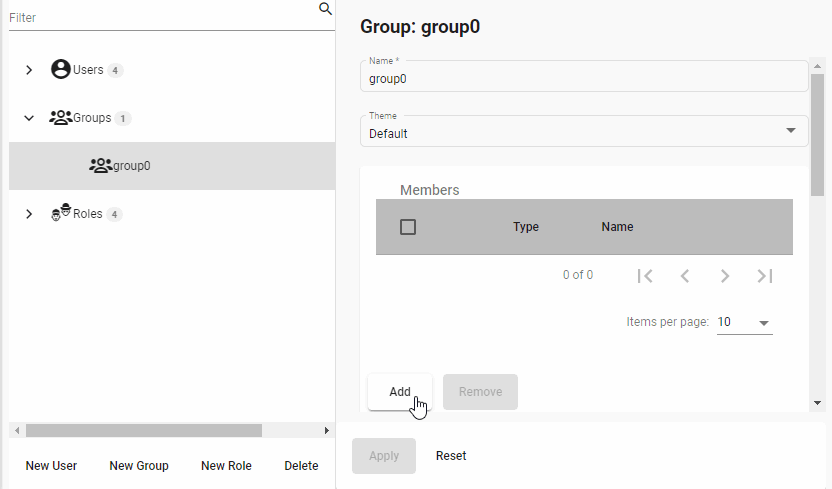Open the Theme dropdown
Screen dimensions: 832x489
pos(584,131)
